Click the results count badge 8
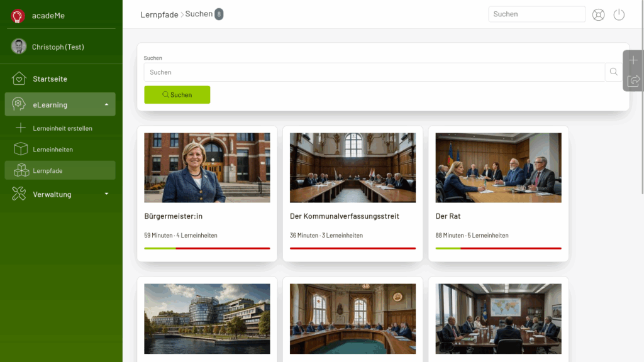The height and width of the screenshot is (362, 644). point(219,14)
